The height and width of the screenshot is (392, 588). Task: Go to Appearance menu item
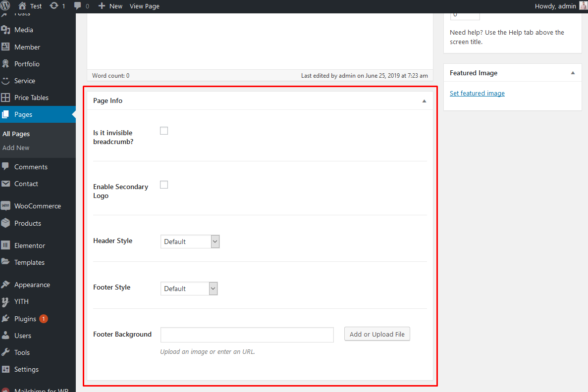pyautogui.click(x=32, y=285)
